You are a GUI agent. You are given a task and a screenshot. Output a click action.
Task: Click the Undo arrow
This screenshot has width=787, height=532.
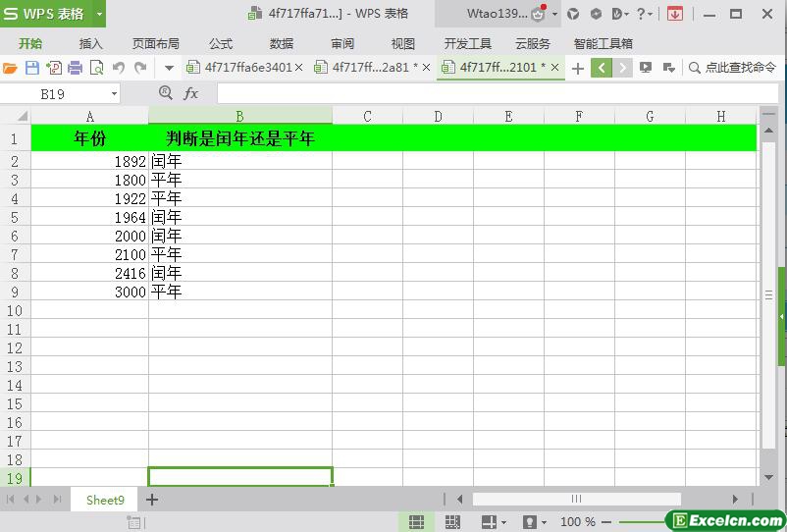[119, 68]
